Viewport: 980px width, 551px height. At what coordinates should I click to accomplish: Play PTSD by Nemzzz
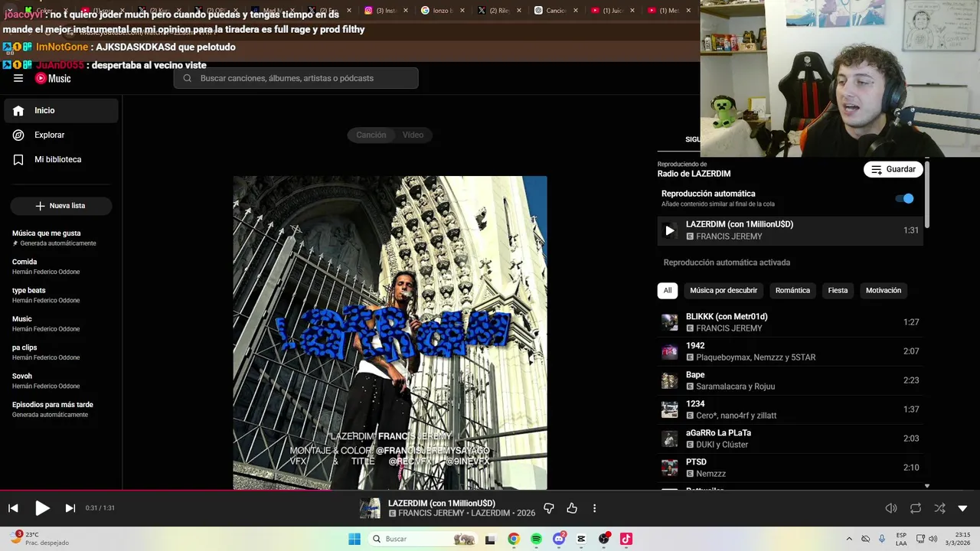[x=790, y=468]
